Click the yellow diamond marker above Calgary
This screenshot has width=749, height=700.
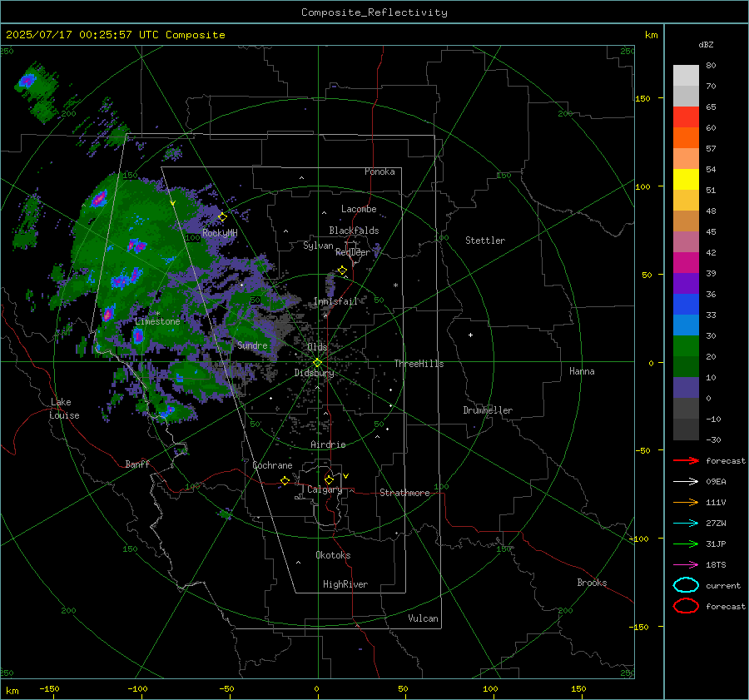[x=329, y=479]
